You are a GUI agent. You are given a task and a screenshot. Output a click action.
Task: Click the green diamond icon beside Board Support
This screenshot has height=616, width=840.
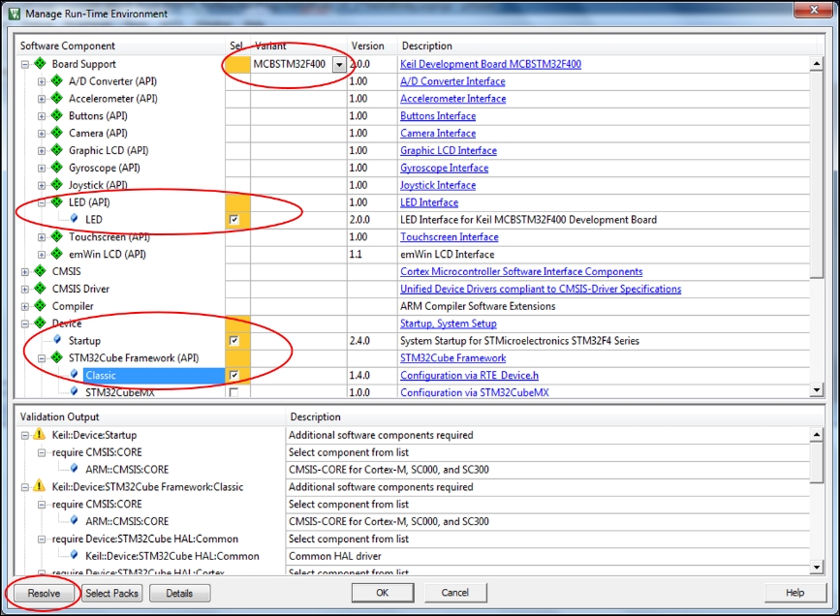40,64
